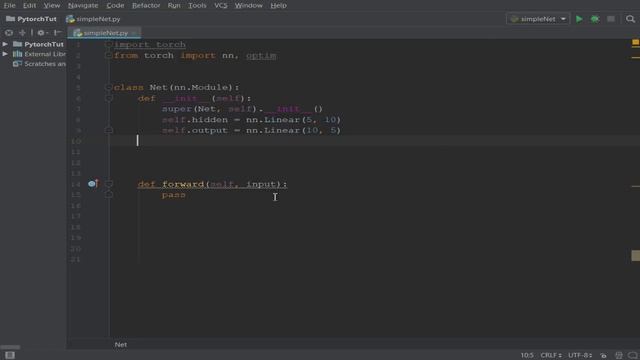
Task: Click the 'pass' statement on line 15
Action: [x=173, y=195]
